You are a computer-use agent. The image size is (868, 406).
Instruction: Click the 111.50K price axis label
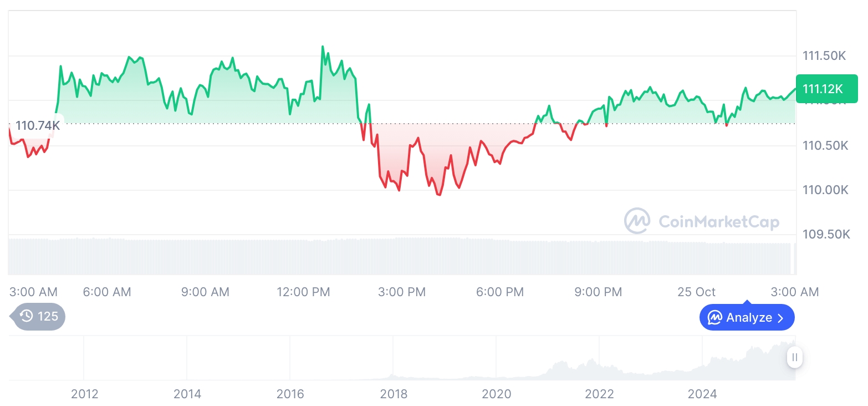coord(824,55)
